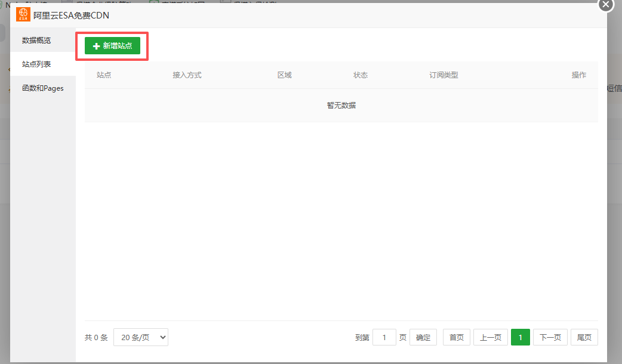Click the circular X close icon

point(605,5)
